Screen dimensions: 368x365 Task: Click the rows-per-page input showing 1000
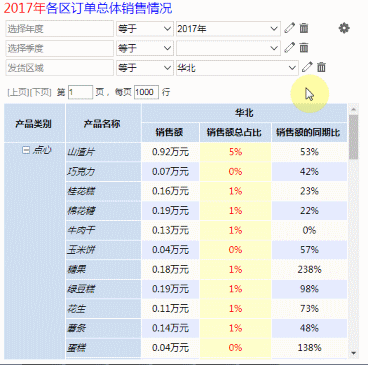click(x=146, y=92)
